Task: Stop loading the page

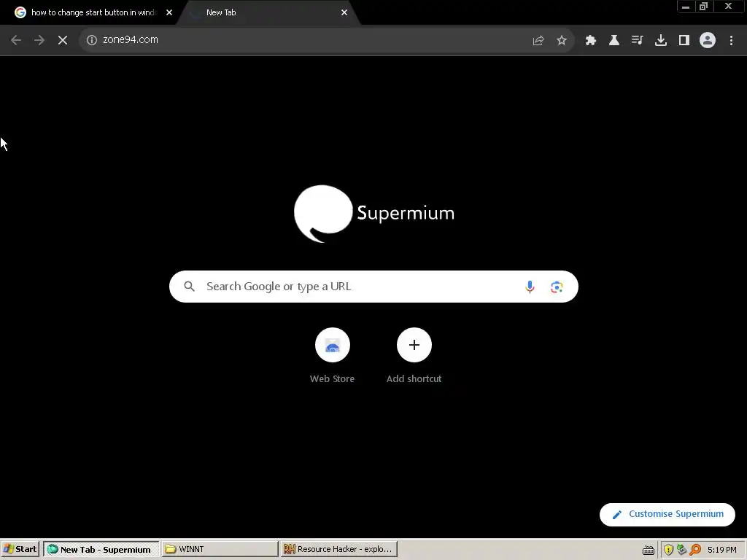Action: point(63,40)
